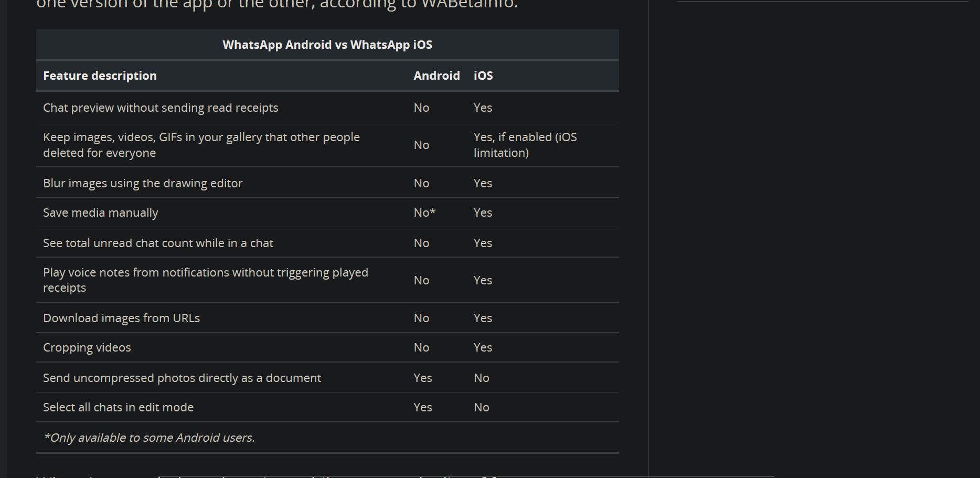Click the 'WhatsApp Android vs WhatsApp iOS' table title
The width and height of the screenshot is (980, 478).
[327, 45]
